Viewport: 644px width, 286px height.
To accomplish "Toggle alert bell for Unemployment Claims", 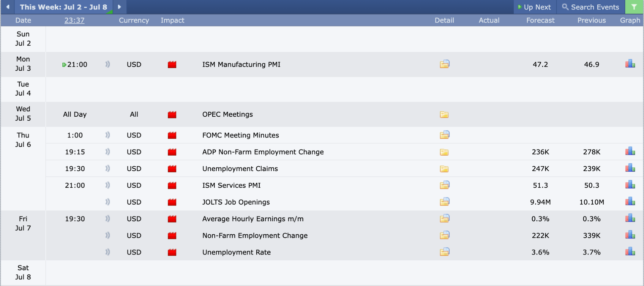I will click(x=108, y=168).
